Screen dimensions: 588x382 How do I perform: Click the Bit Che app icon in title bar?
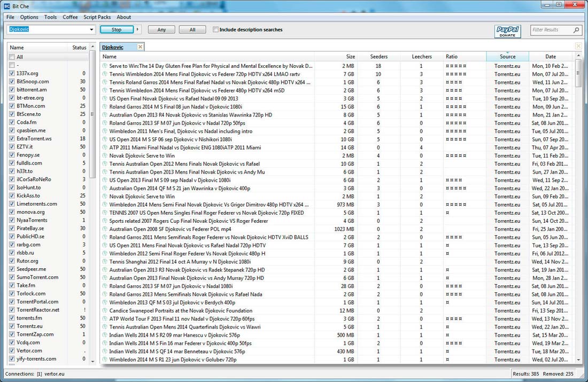[x=7, y=6]
